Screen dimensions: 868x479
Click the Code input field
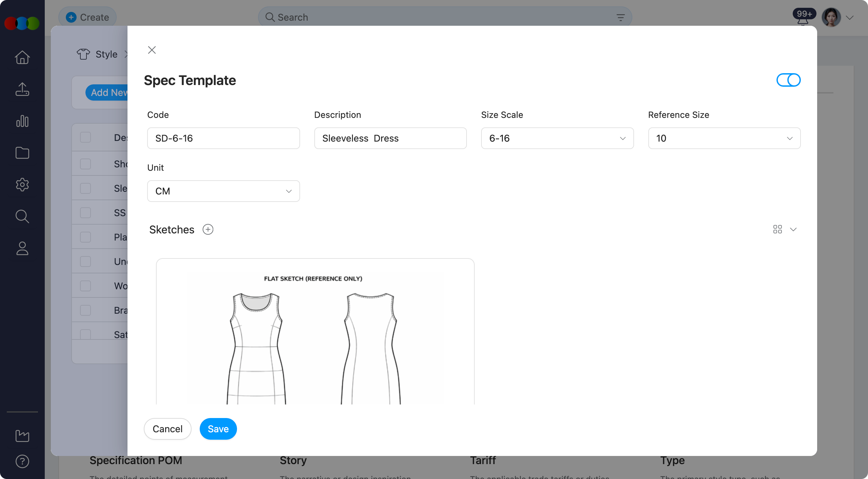pos(223,138)
